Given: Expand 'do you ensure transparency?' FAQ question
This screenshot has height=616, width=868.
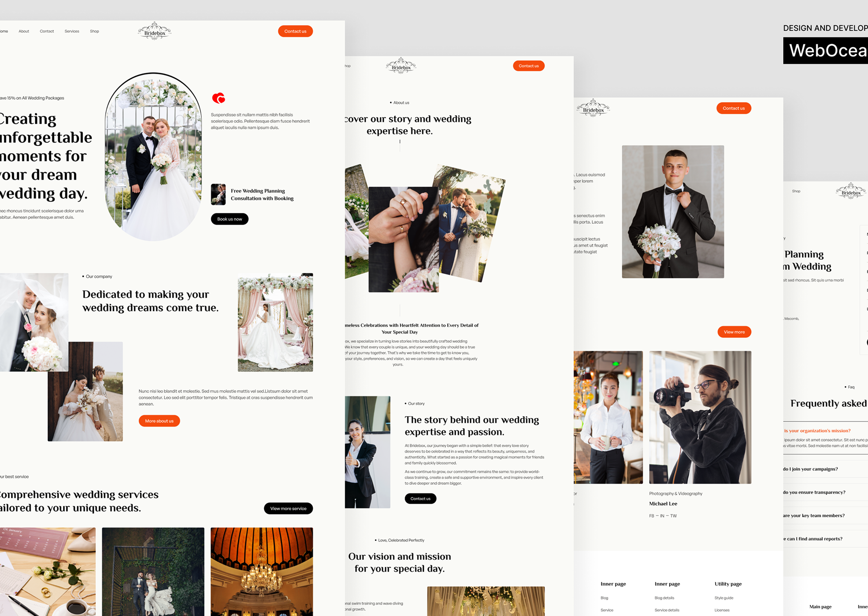Looking at the screenshot, I should [814, 492].
